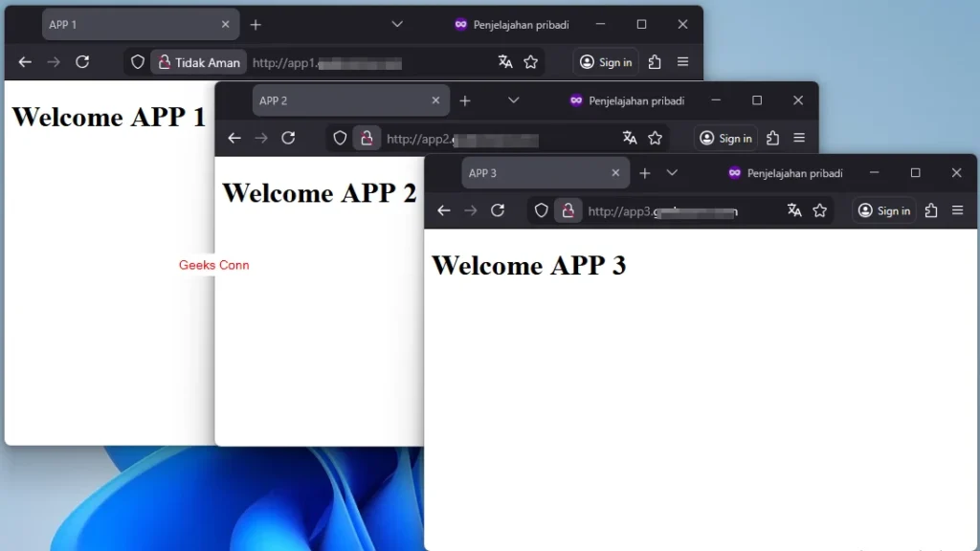The height and width of the screenshot is (551, 980).
Task: Open the tab list chevron in APP 1 window
Action: pos(397,24)
